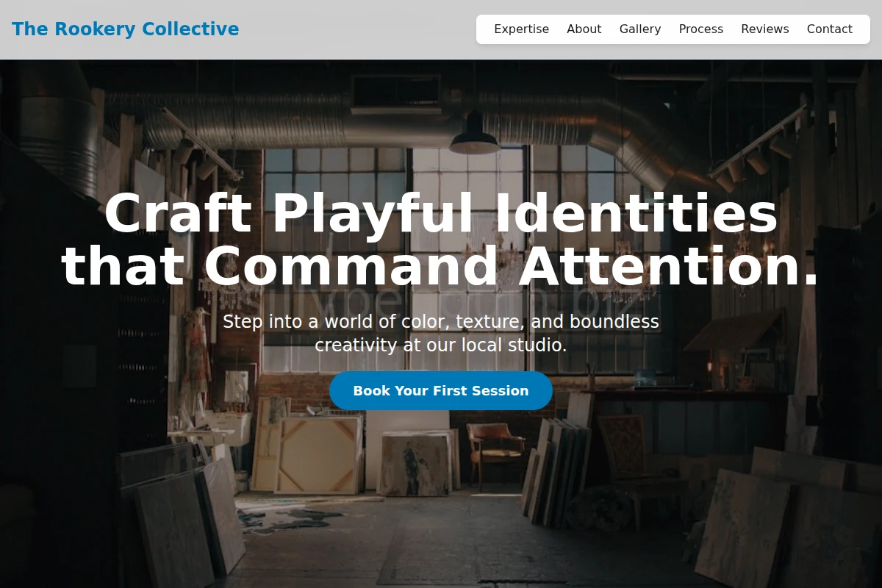
Task: Click the text creativity at our local studio
Action: click(x=441, y=345)
